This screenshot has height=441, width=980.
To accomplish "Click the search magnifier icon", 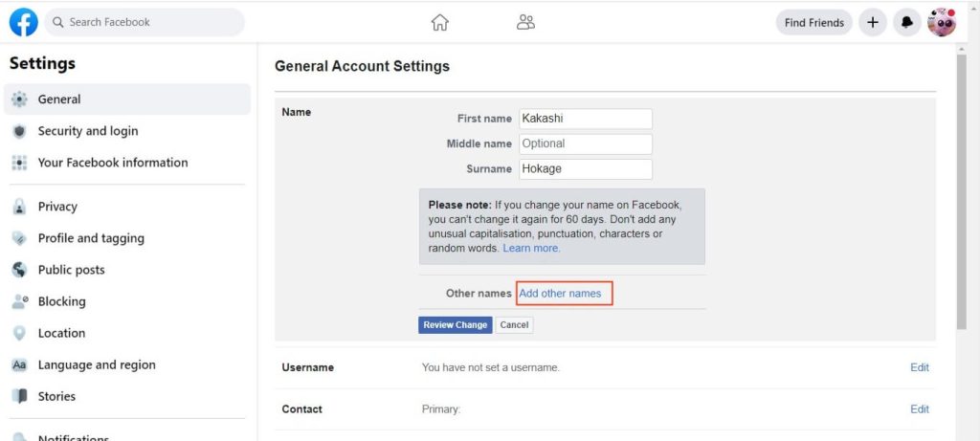I will coord(58,23).
